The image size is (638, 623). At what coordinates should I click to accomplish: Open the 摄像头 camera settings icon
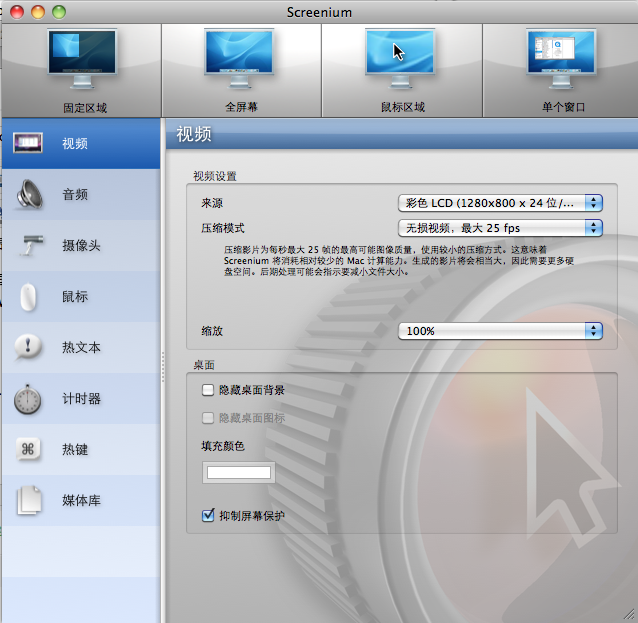[28, 245]
